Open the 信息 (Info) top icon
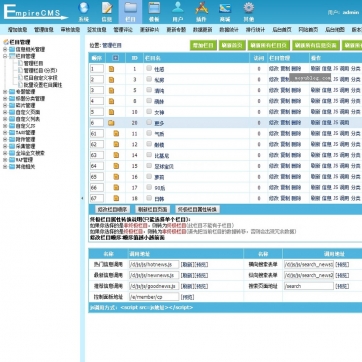Image resolution: width=362 pixels, height=362 pixels. click(107, 11)
